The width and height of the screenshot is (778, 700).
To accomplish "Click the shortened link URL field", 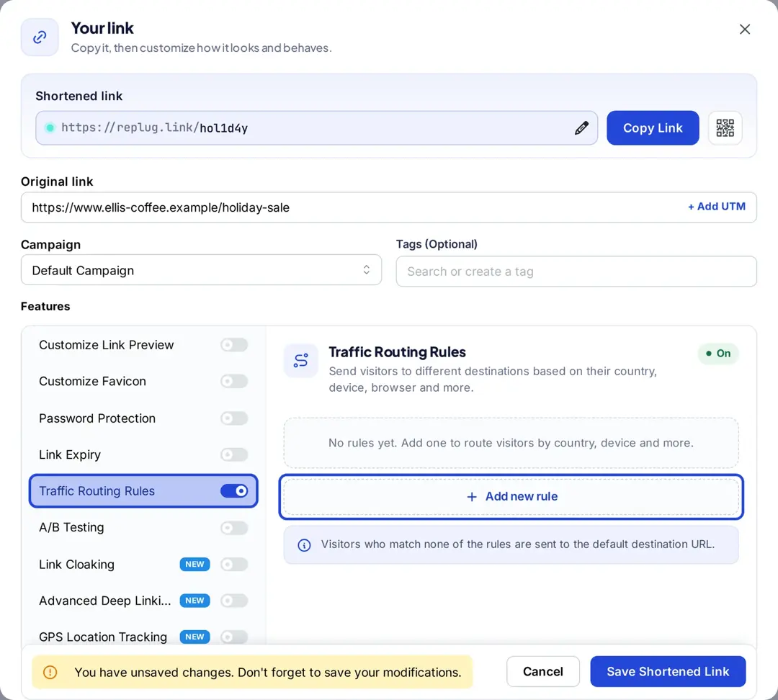I will click(316, 128).
